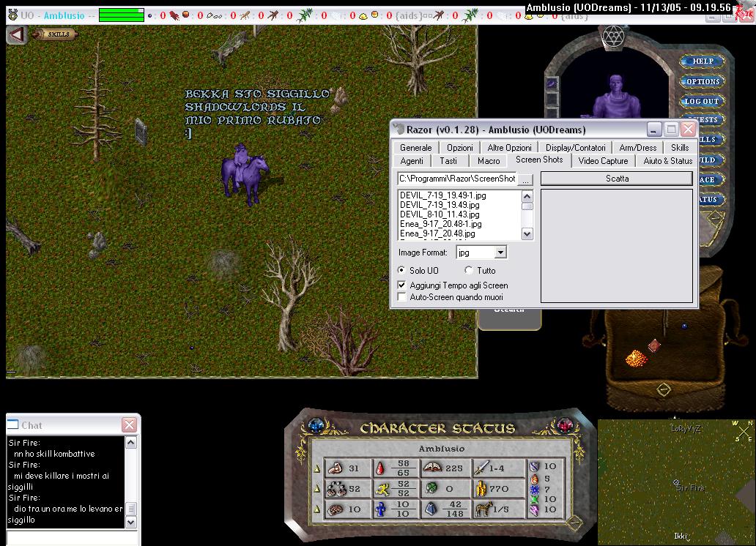Image resolution: width=756 pixels, height=546 pixels.
Task: Click the mana blue ankh icon
Action: [381, 509]
